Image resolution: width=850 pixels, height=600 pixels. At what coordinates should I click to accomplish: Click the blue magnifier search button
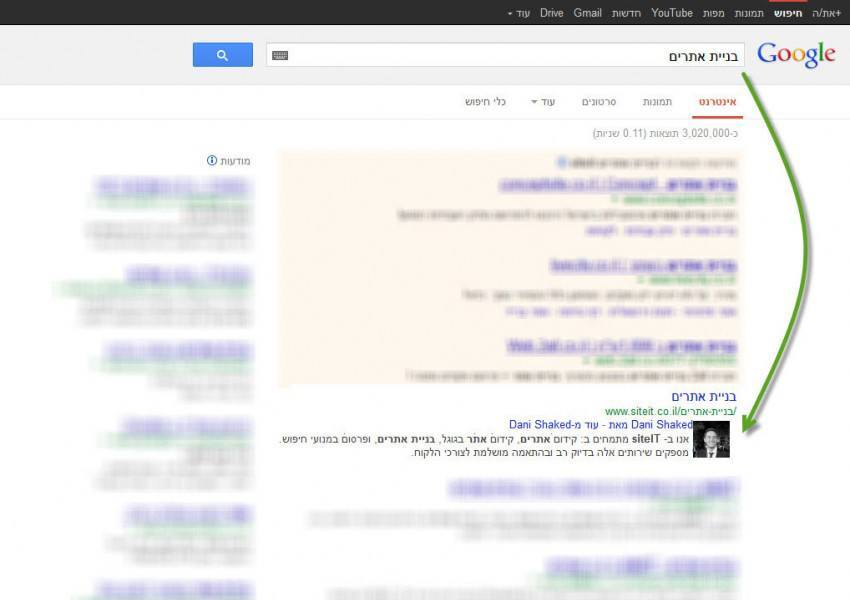click(x=222, y=55)
